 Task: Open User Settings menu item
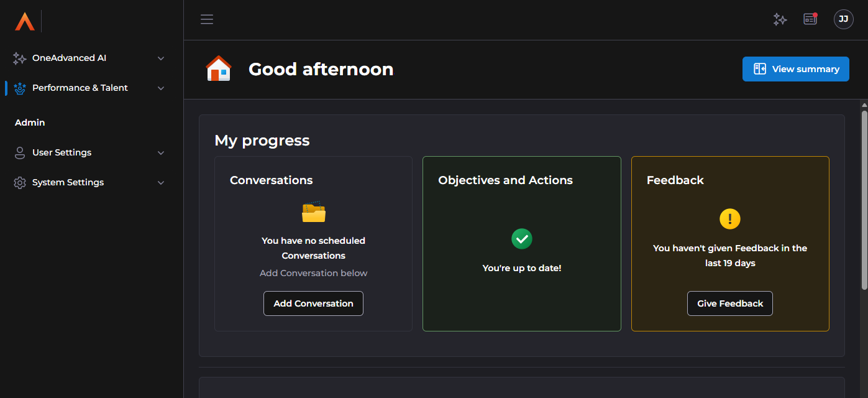(x=91, y=152)
